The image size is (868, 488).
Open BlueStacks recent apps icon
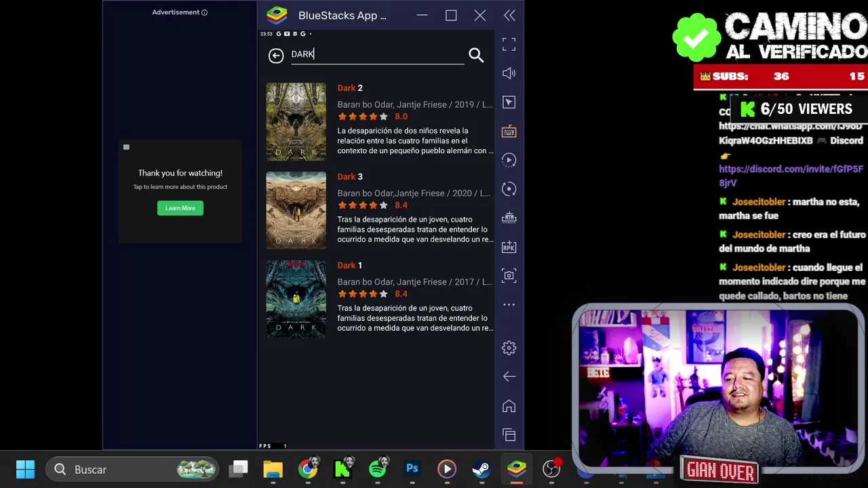pos(509,434)
